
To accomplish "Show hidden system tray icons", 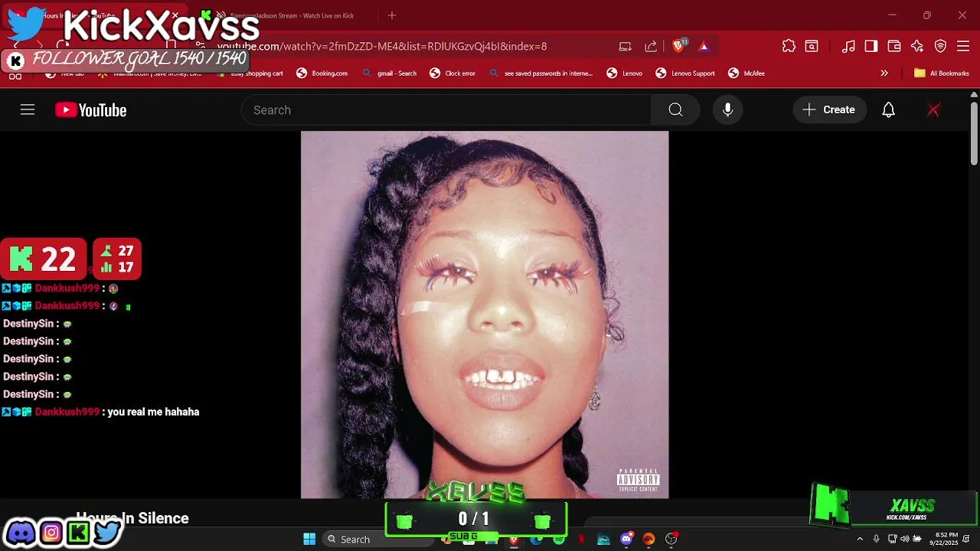I will coord(860,539).
